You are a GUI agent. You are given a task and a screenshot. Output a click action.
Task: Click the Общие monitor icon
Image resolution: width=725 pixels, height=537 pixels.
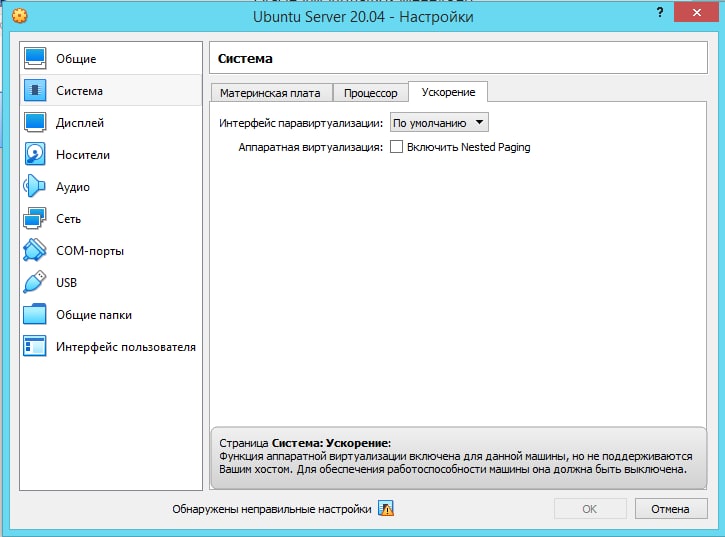click(x=35, y=58)
